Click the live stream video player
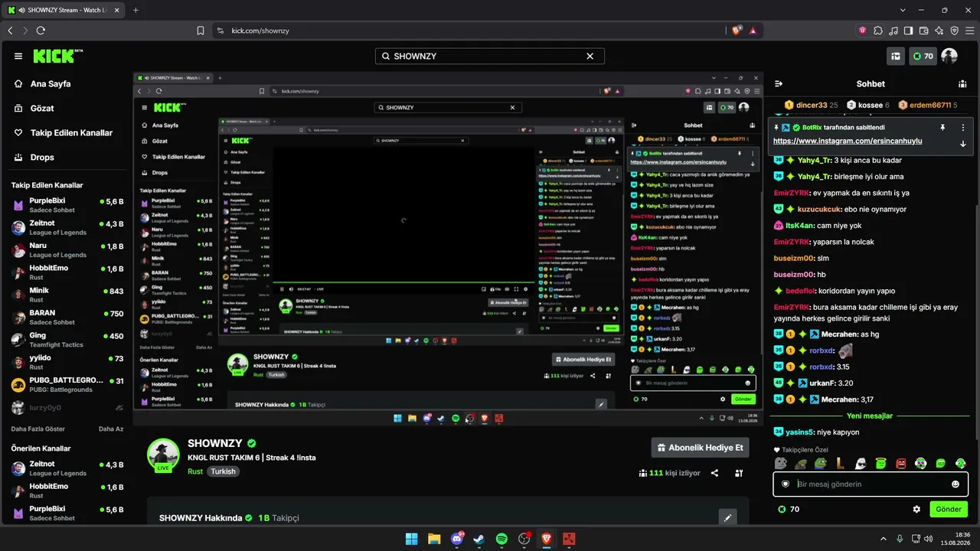This screenshot has height=551, width=980. click(x=448, y=249)
